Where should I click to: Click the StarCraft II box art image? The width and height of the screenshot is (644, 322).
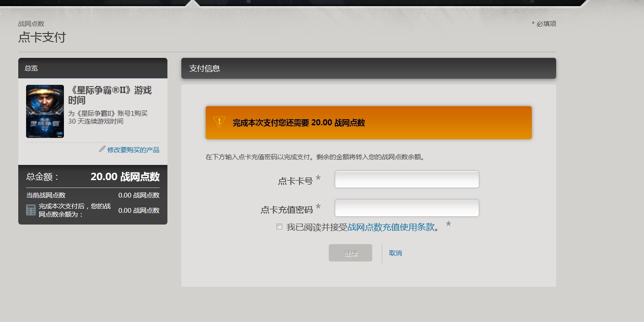pyautogui.click(x=45, y=111)
